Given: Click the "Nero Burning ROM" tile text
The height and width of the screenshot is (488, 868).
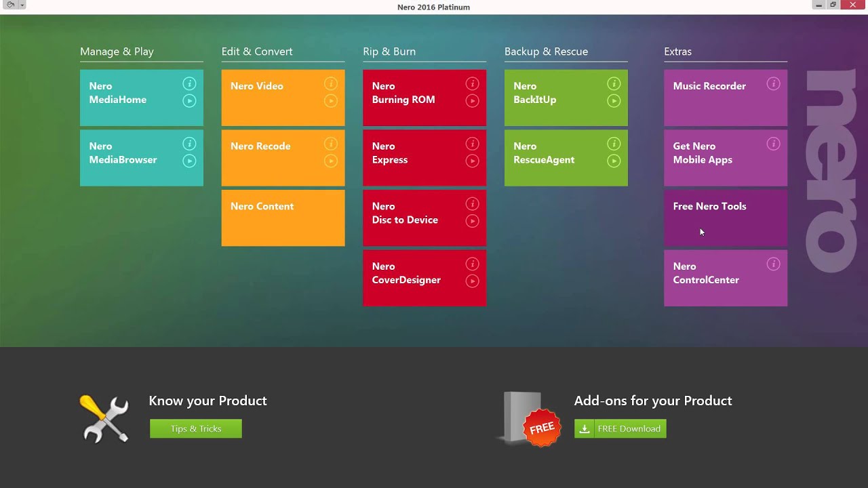Looking at the screenshot, I should [x=403, y=93].
